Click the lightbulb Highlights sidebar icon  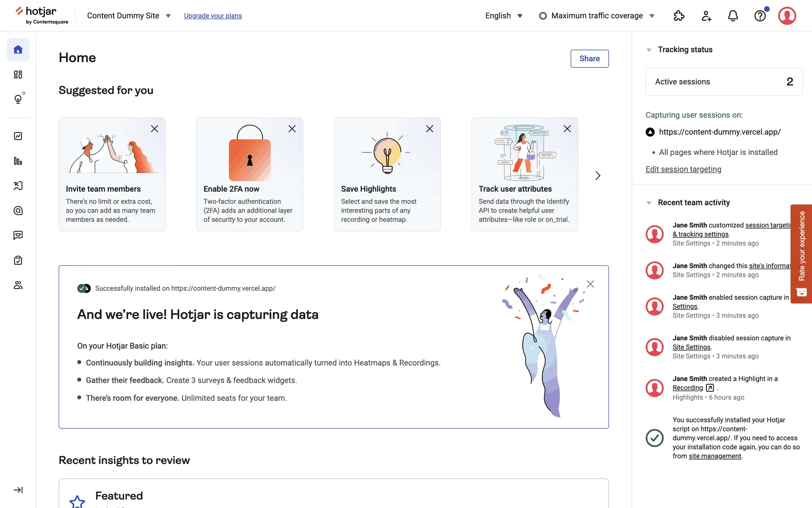(x=18, y=99)
